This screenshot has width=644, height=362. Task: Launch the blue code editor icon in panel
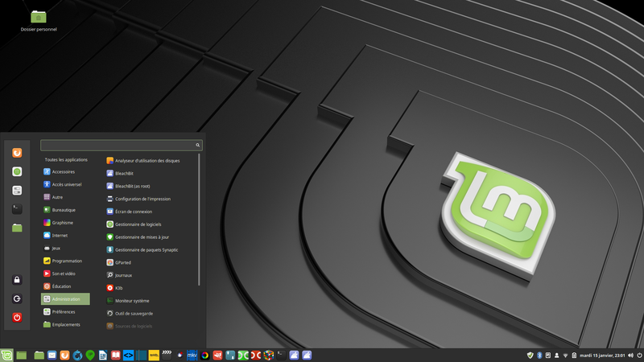click(x=128, y=356)
